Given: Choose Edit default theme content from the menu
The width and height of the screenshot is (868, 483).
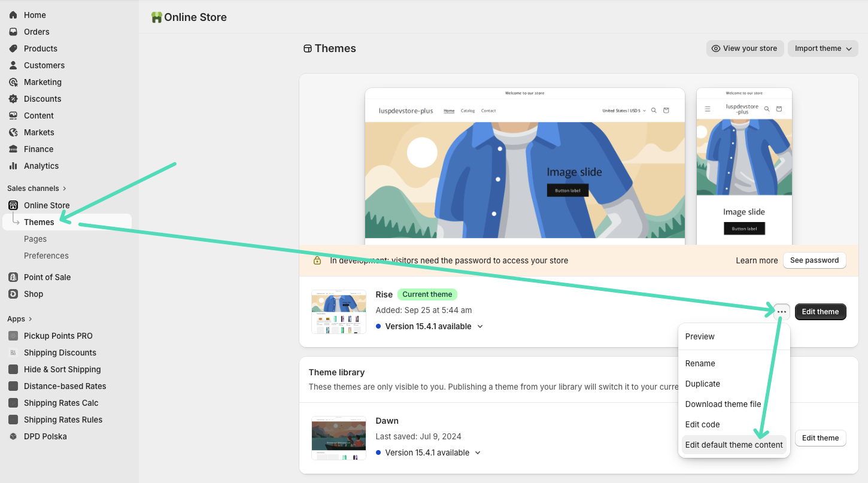Looking at the screenshot, I should [x=734, y=445].
